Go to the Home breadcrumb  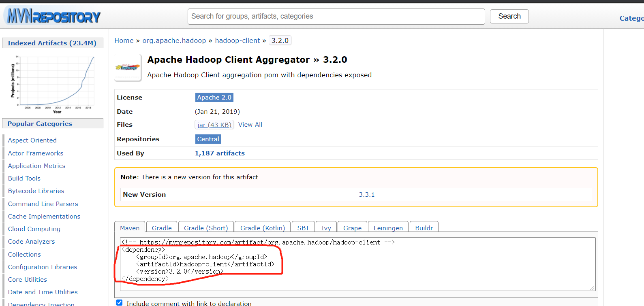tap(124, 40)
